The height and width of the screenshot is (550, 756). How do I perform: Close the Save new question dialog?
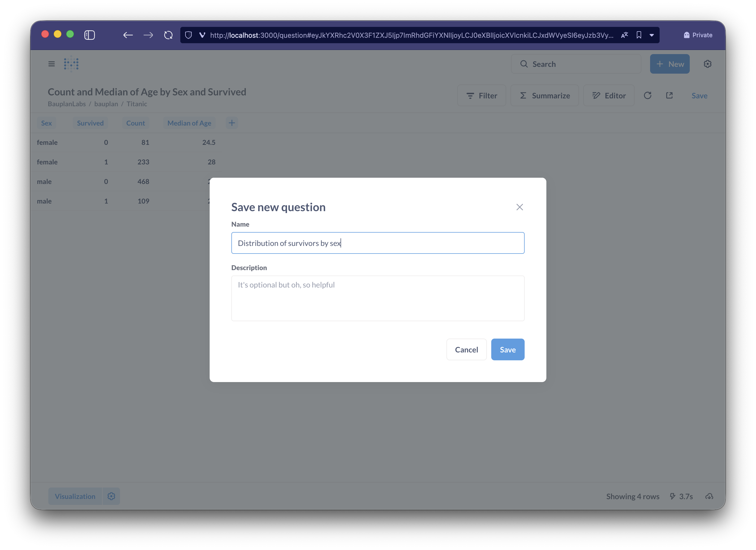tap(519, 207)
